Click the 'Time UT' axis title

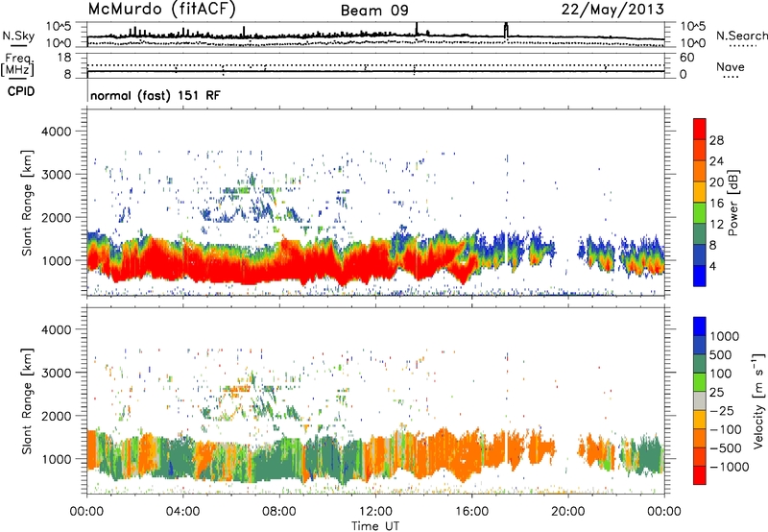pos(375,526)
